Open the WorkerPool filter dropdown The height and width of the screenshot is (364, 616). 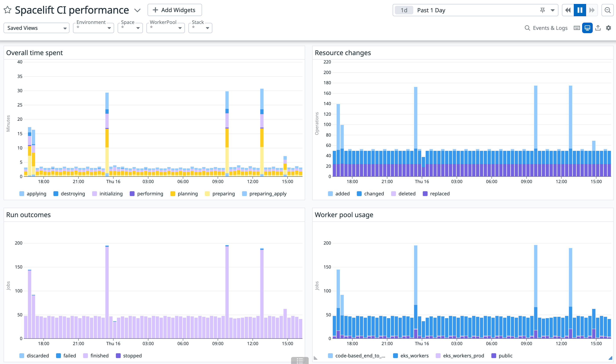point(165,28)
